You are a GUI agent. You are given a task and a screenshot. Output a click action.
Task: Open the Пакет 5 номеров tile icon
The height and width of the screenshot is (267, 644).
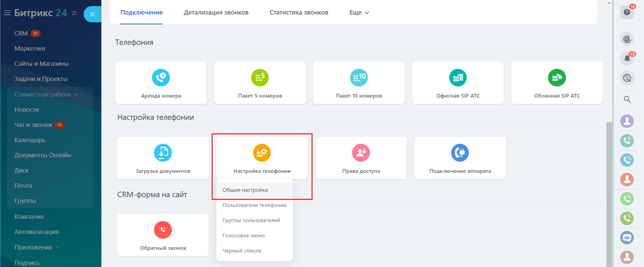pos(260,78)
